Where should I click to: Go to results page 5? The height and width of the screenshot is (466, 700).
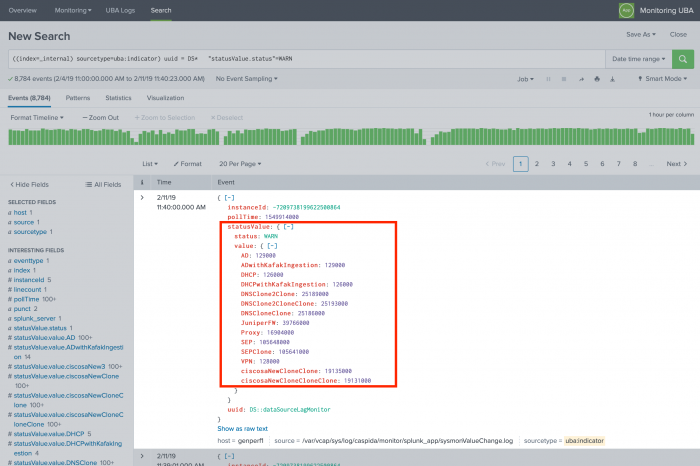coord(586,164)
